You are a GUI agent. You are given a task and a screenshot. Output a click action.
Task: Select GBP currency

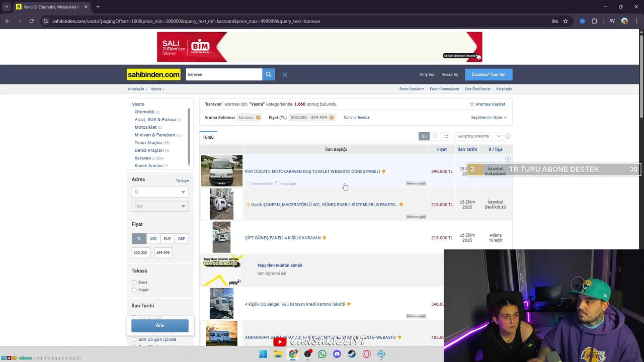point(181,239)
